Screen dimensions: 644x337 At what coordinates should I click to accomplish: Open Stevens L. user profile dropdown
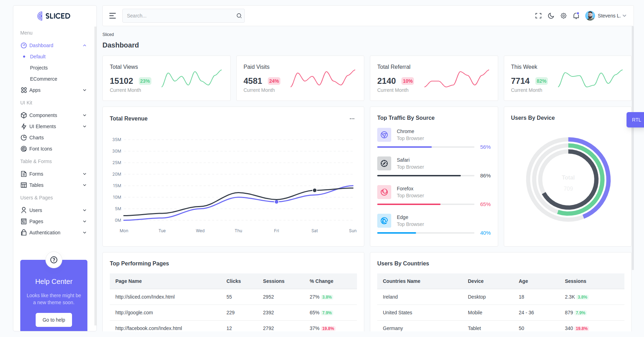[x=606, y=16]
